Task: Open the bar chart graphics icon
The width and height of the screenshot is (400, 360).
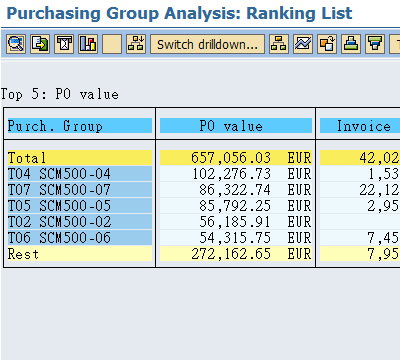Action: coord(88,44)
